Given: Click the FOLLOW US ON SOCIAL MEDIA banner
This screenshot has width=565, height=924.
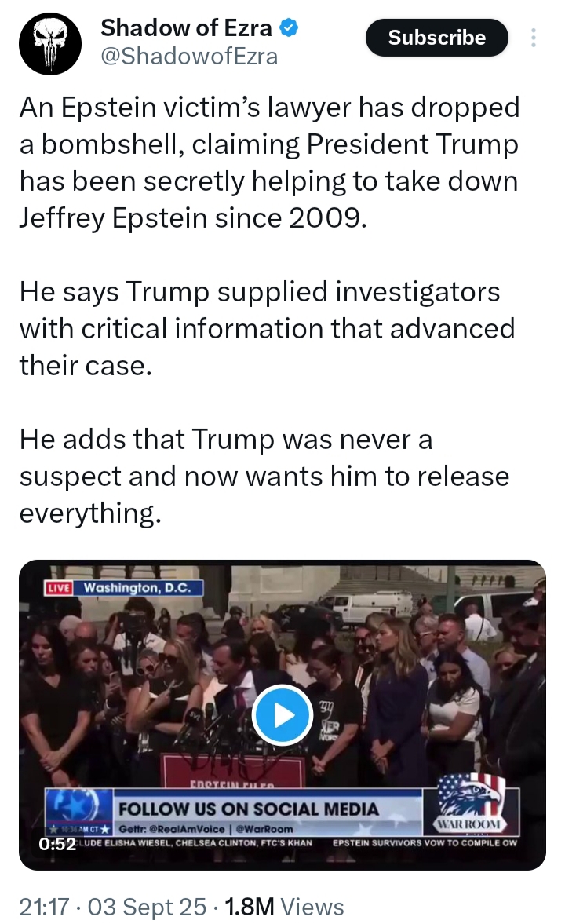Looking at the screenshot, I should pos(249,809).
